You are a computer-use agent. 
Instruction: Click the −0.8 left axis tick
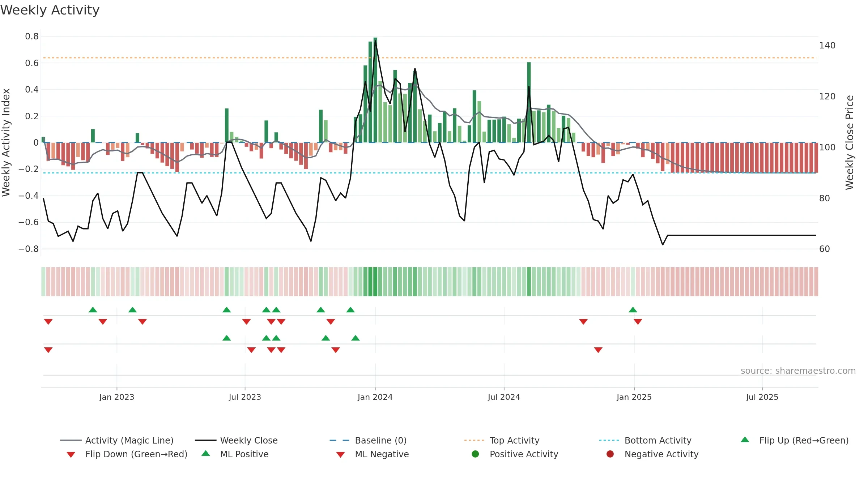pyautogui.click(x=29, y=249)
